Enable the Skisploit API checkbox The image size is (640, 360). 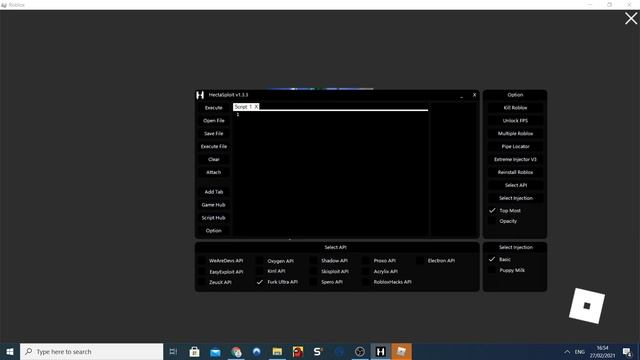tap(313, 271)
